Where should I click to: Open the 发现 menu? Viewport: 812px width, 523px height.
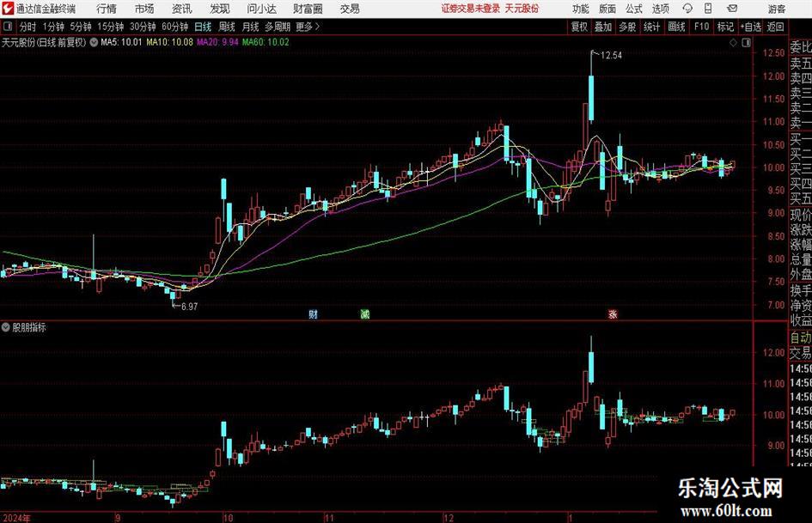220,9
